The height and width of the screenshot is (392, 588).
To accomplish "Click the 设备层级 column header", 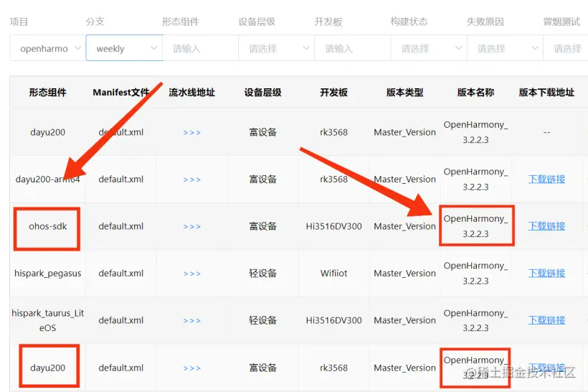I will click(x=263, y=93).
